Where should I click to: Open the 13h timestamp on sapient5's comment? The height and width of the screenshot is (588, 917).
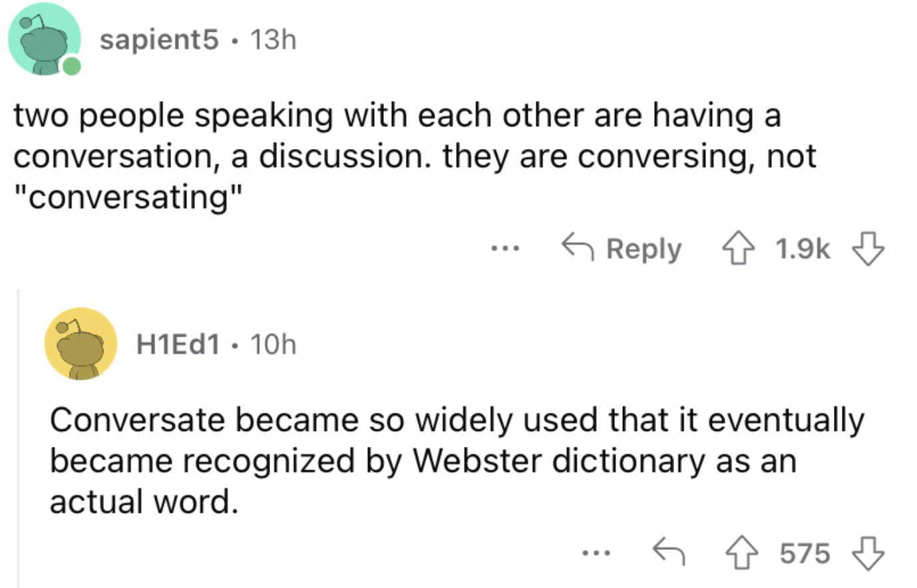click(x=272, y=40)
